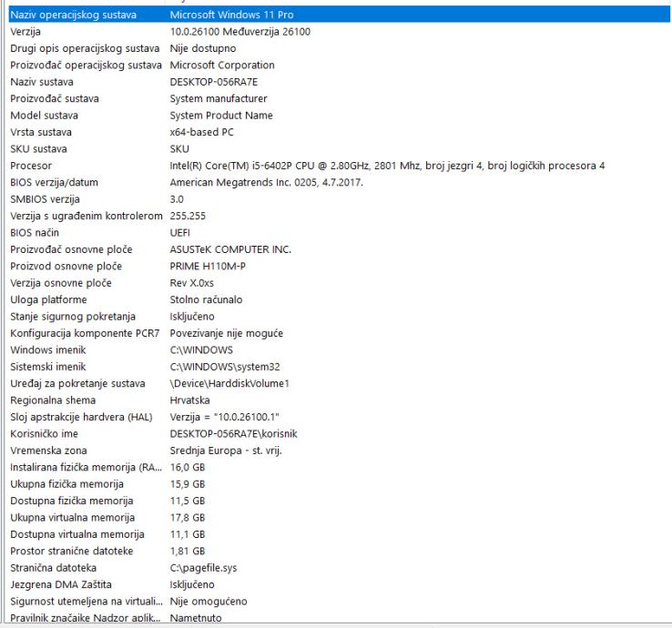This screenshot has width=672, height=628.
Task: Click the 'SKU sustava' label
Action: (x=38, y=148)
